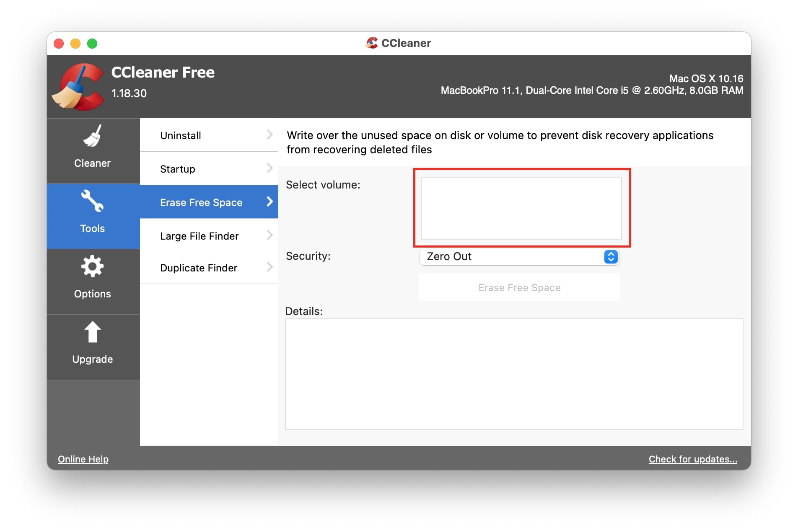
Task: Click the Cleaner broom icon
Action: point(93,136)
